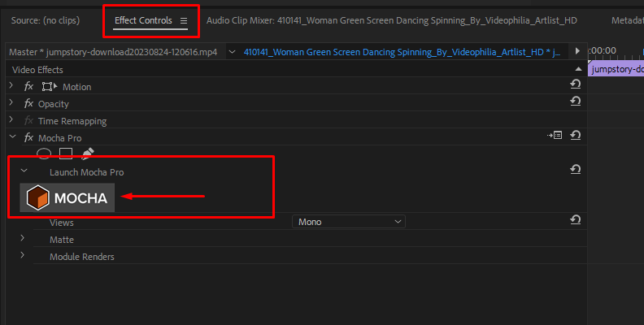The height and width of the screenshot is (325, 644).
Task: Toggle the Time Remapping fx switch
Action: coord(28,120)
